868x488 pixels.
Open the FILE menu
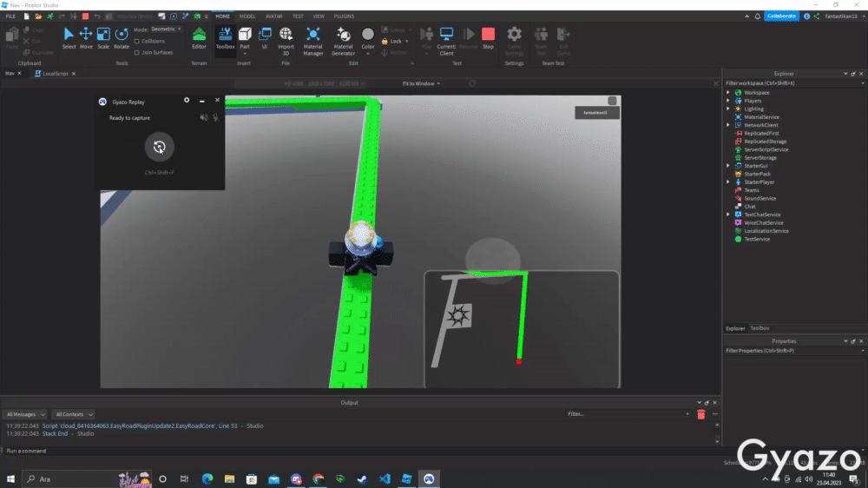(x=10, y=16)
